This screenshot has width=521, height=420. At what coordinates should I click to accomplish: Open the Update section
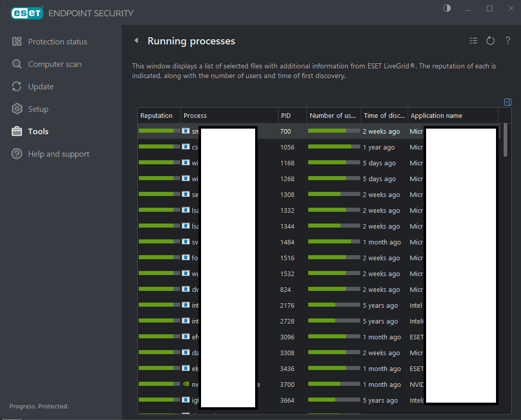coord(41,86)
